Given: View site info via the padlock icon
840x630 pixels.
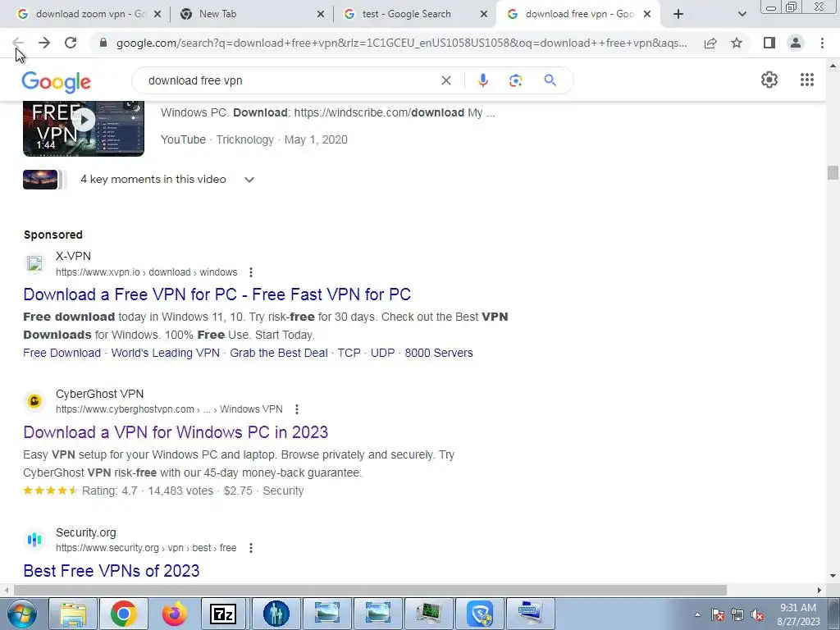Looking at the screenshot, I should click(103, 43).
